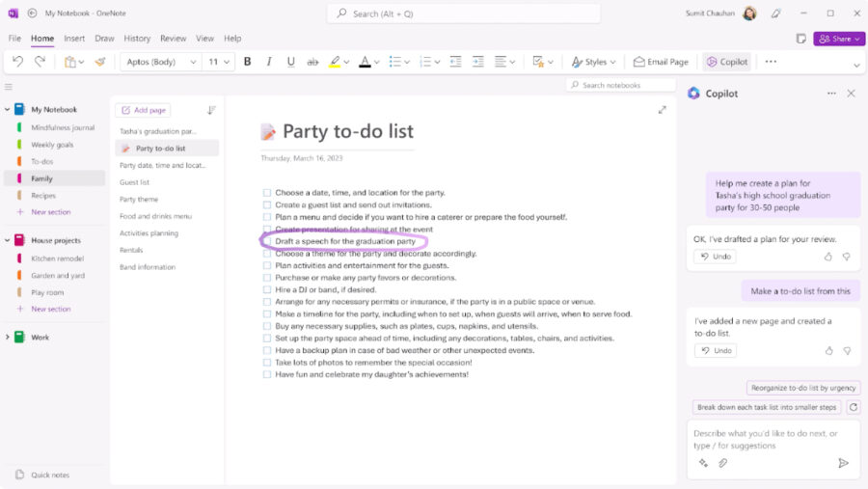Open the font name dropdown

(193, 62)
